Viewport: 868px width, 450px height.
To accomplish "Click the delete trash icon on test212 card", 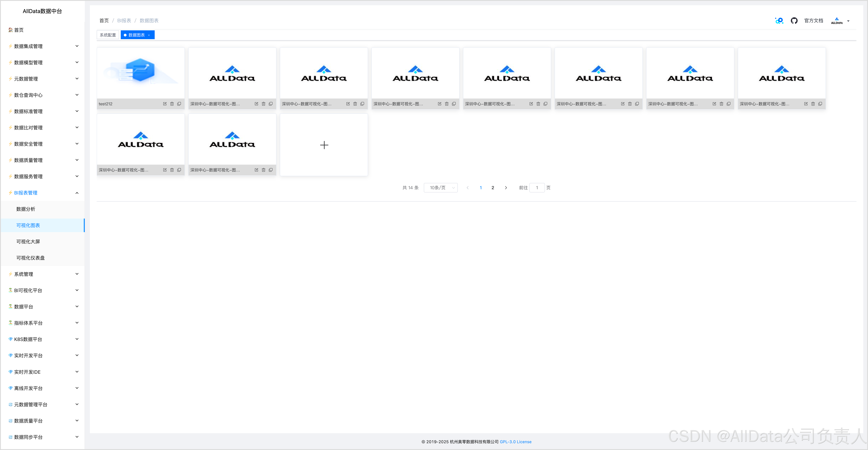I will coord(172,104).
